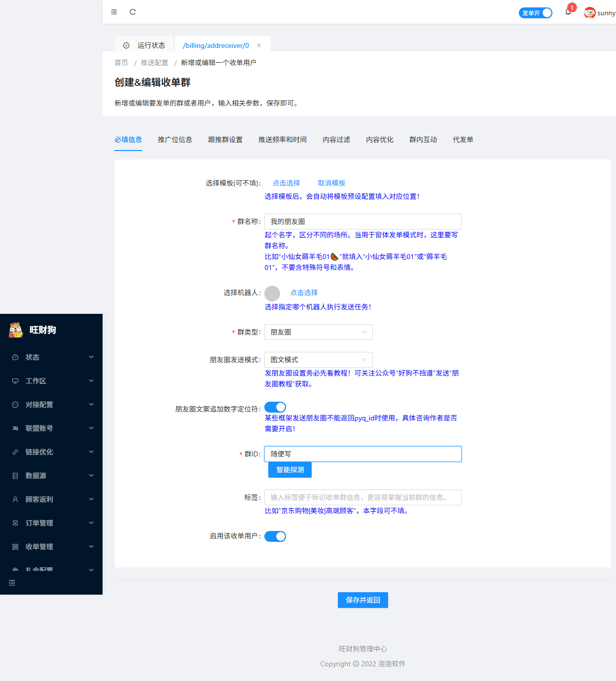Switch to the 跟推群设置 tab
This screenshot has height=681, width=616.
(x=225, y=140)
